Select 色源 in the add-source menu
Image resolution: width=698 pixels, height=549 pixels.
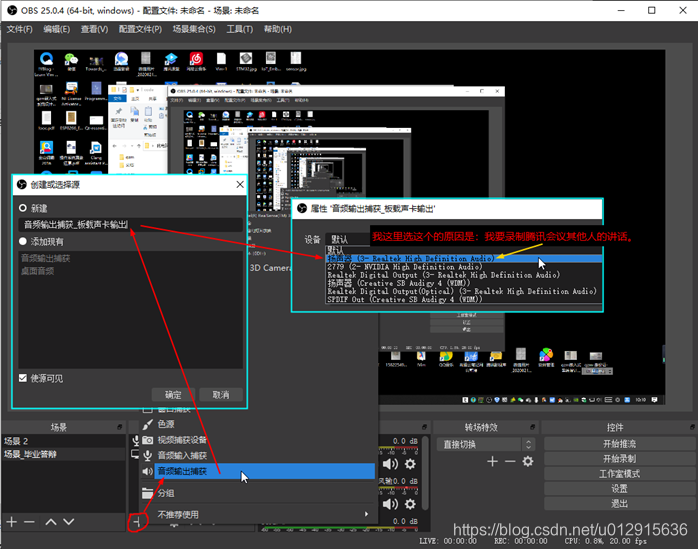coord(259,424)
